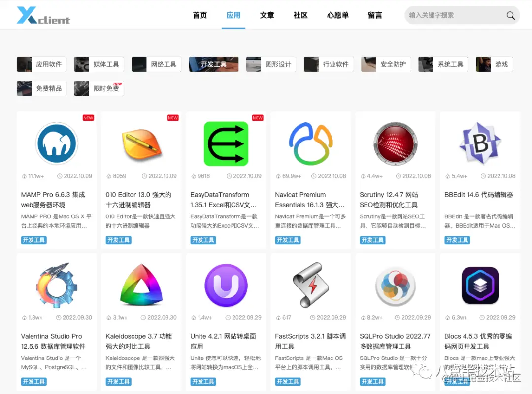
Task: Click 开发工具 tag under BBEdit
Action: [457, 240]
